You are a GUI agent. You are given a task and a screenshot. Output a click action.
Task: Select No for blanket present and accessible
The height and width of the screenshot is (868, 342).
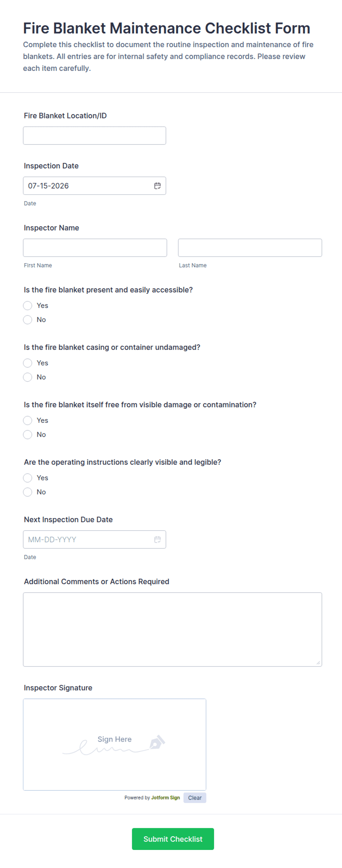click(28, 319)
